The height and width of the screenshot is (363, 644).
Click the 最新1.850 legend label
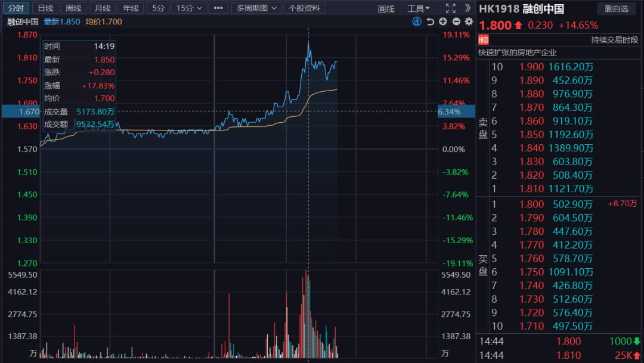(62, 22)
